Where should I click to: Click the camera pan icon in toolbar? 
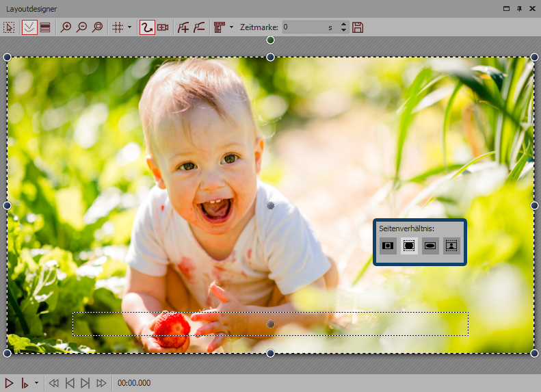coord(163,27)
